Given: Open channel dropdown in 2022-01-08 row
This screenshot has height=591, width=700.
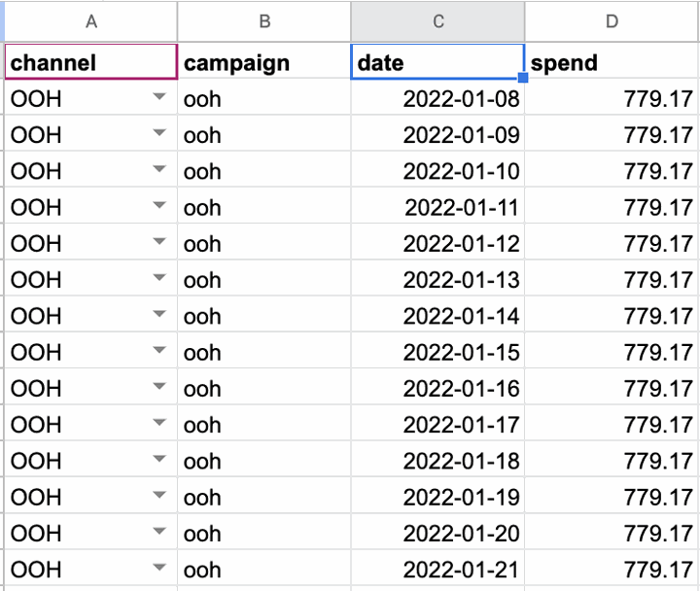Looking at the screenshot, I should click(159, 96).
